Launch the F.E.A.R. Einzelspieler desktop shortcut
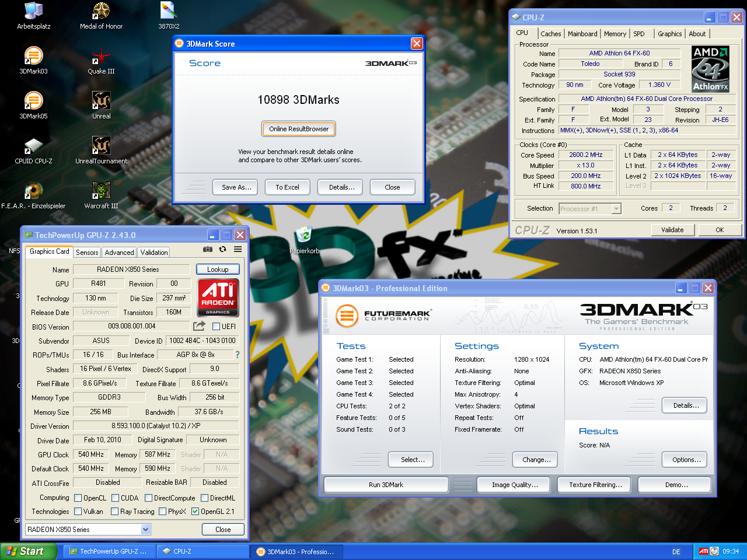This screenshot has height=560, width=747. pyautogui.click(x=34, y=195)
